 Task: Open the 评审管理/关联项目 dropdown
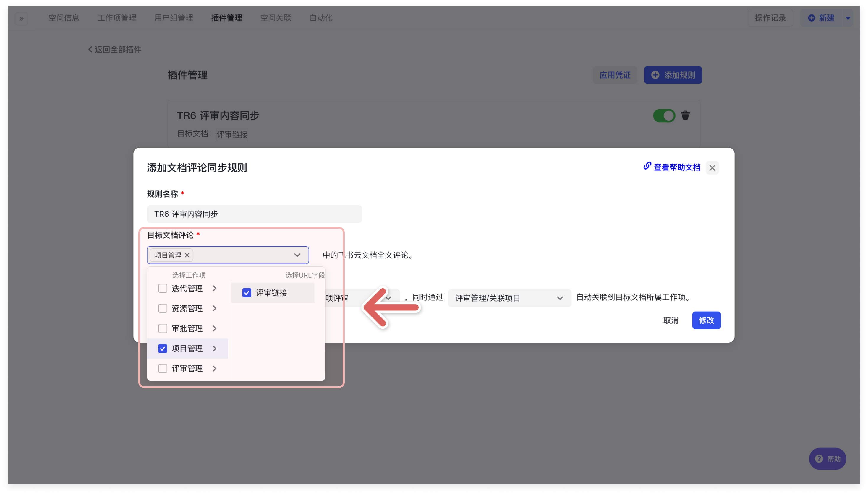(509, 298)
